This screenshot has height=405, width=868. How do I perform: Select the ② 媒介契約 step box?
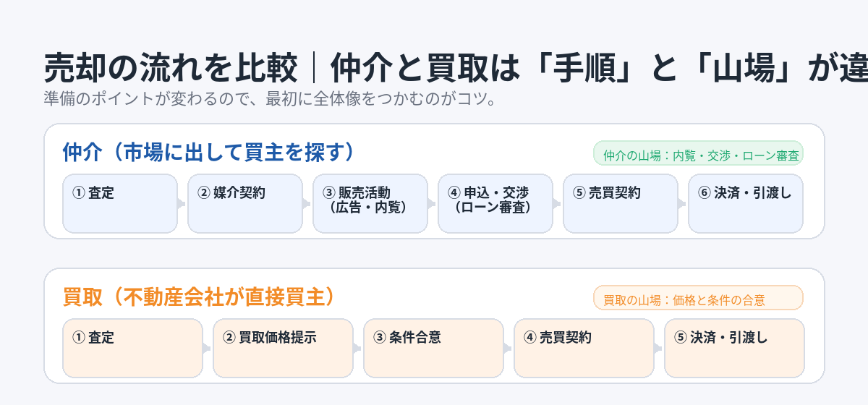(245, 203)
